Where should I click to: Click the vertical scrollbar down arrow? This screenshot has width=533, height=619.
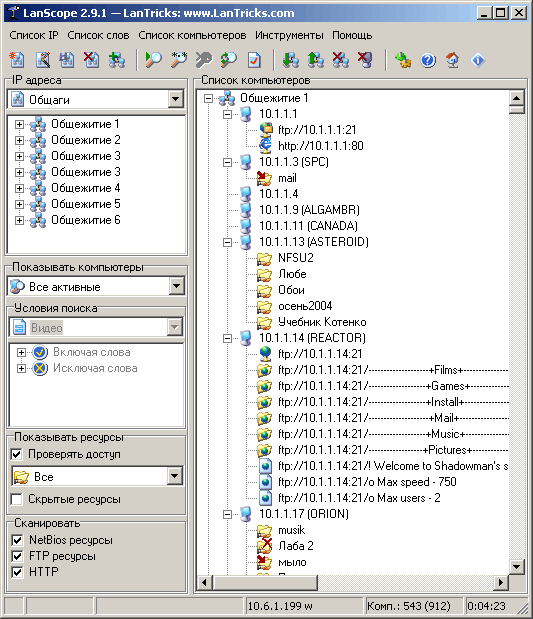tap(516, 567)
